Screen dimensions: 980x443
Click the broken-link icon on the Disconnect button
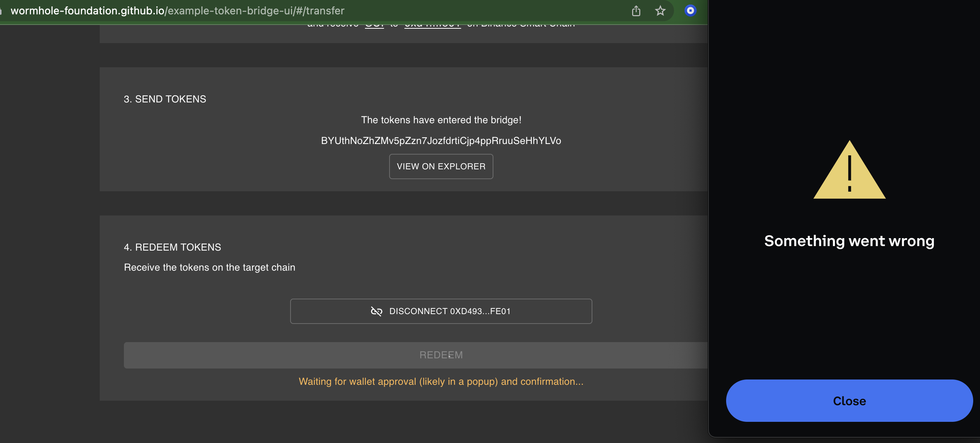[x=376, y=311]
